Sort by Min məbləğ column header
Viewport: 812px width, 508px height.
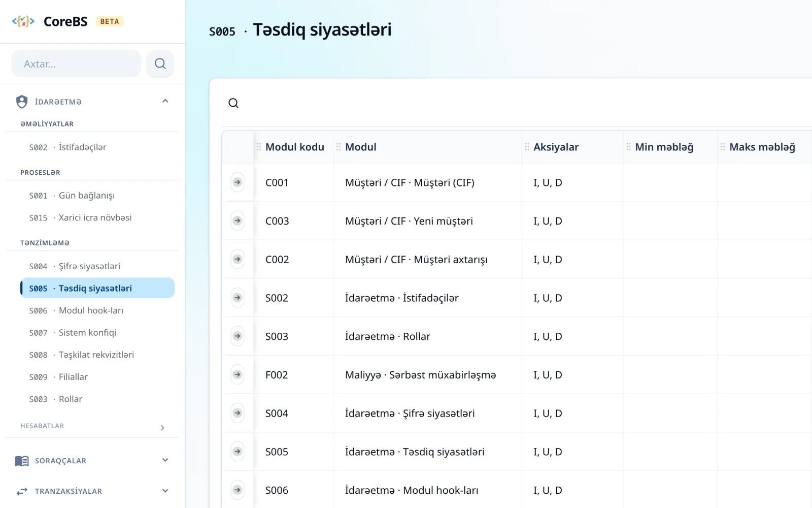664,147
